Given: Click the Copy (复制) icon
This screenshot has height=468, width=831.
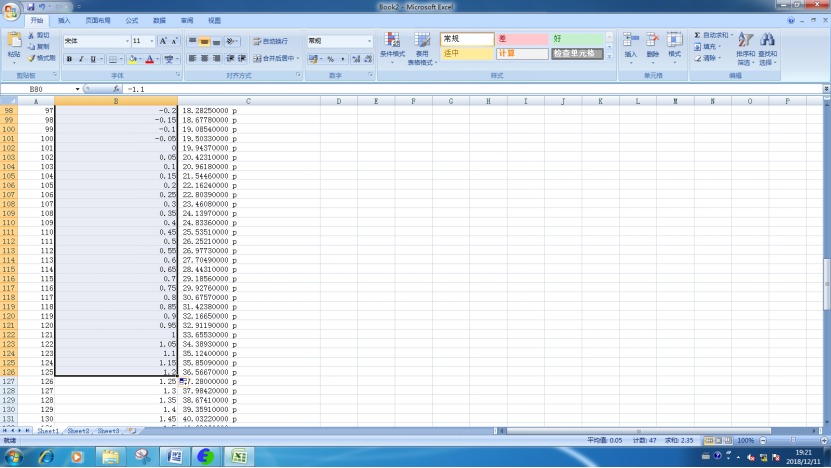Looking at the screenshot, I should [x=31, y=47].
